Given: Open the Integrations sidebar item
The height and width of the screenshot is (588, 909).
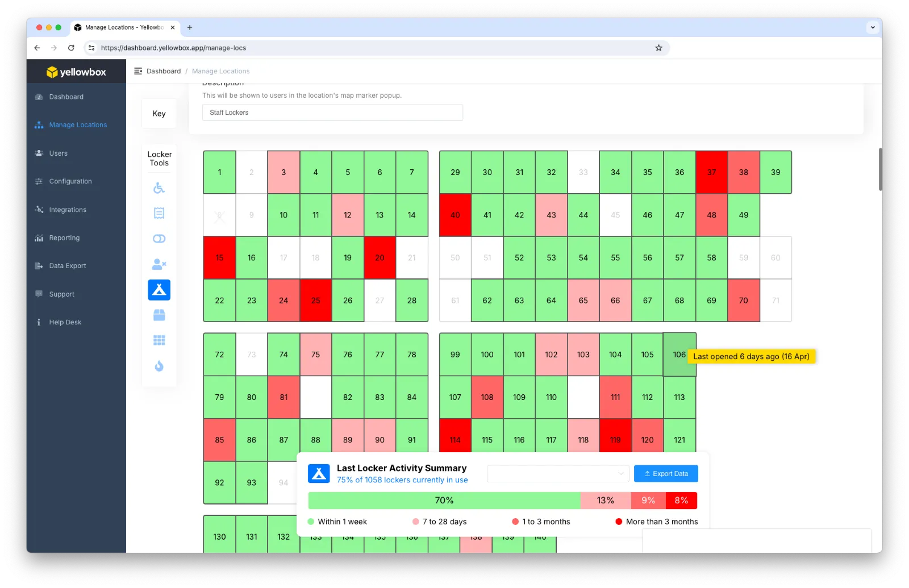Looking at the screenshot, I should (68, 210).
